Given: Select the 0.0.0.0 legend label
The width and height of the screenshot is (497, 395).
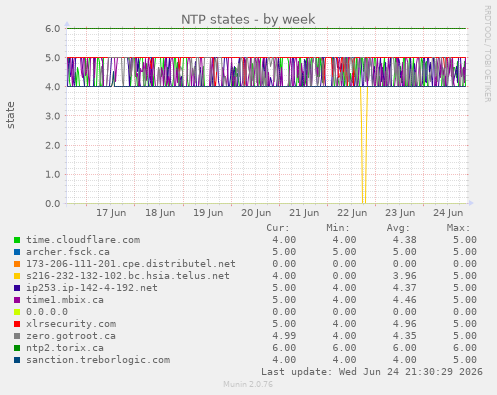Looking at the screenshot, I should click(47, 312).
